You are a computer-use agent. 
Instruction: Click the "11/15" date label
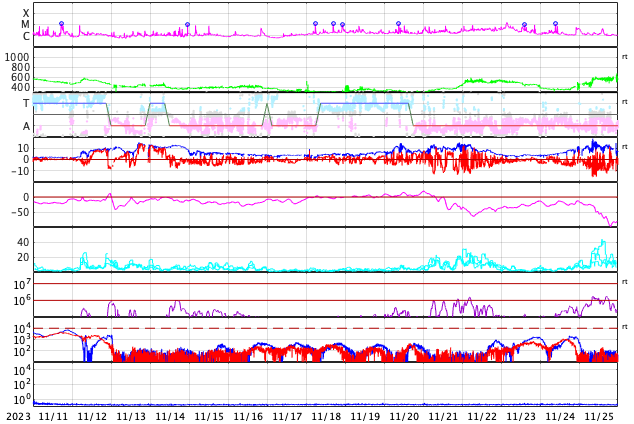coord(209,416)
